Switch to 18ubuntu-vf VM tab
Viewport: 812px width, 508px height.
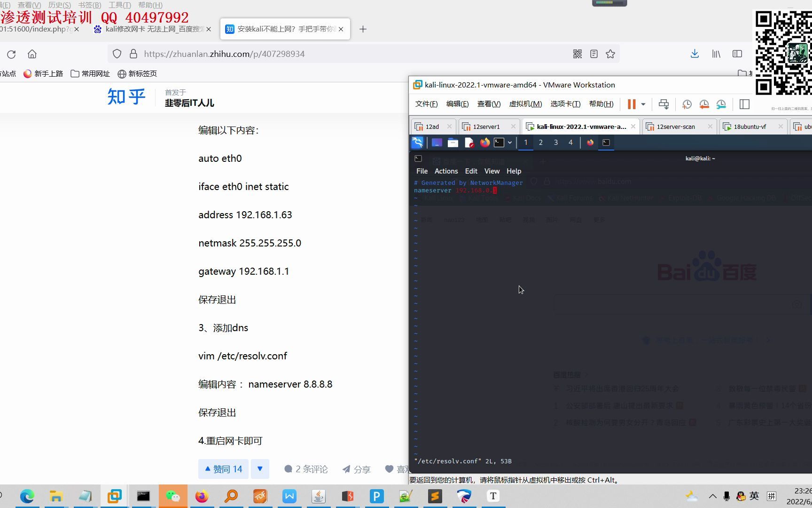750,127
